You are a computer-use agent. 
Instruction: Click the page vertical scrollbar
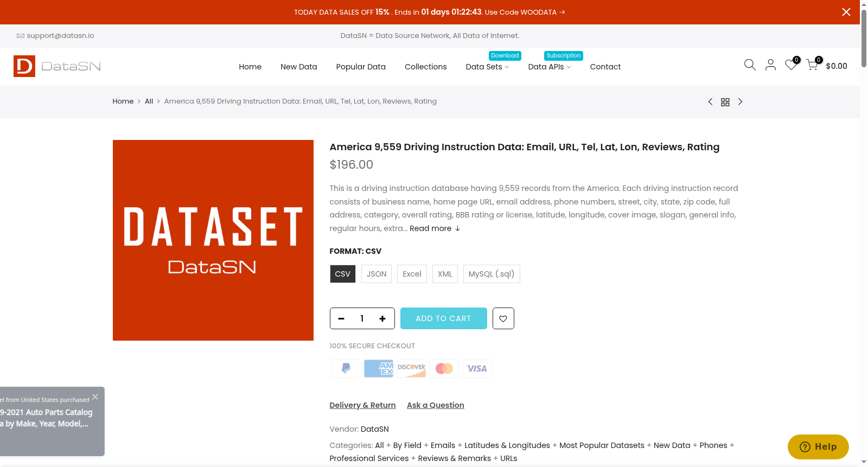[864, 38]
